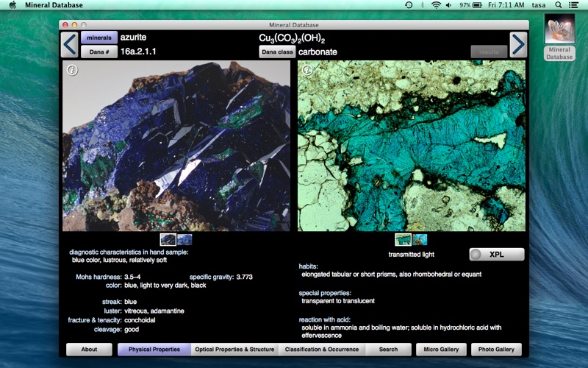Click the habits description text
This screenshot has height=368, width=588.
392,274
